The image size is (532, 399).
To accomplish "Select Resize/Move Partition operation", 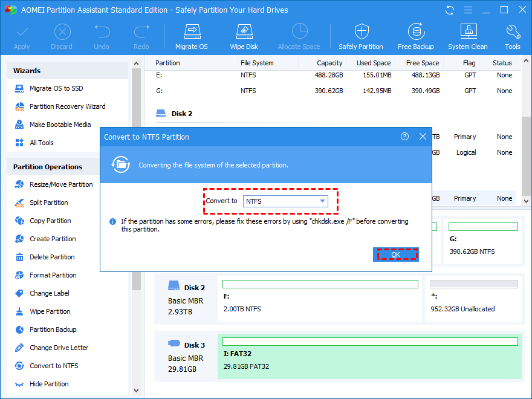I will click(x=54, y=184).
